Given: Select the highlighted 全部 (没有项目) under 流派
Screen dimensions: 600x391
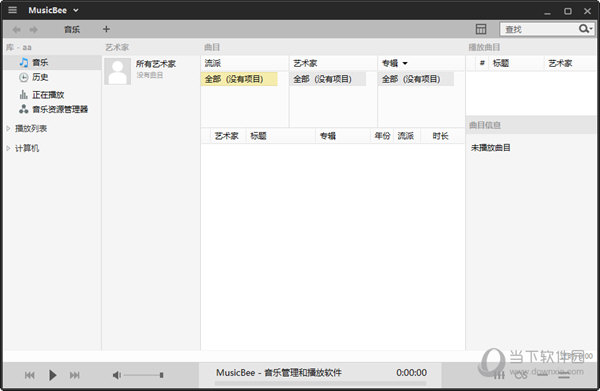Looking at the screenshot, I should [239, 79].
